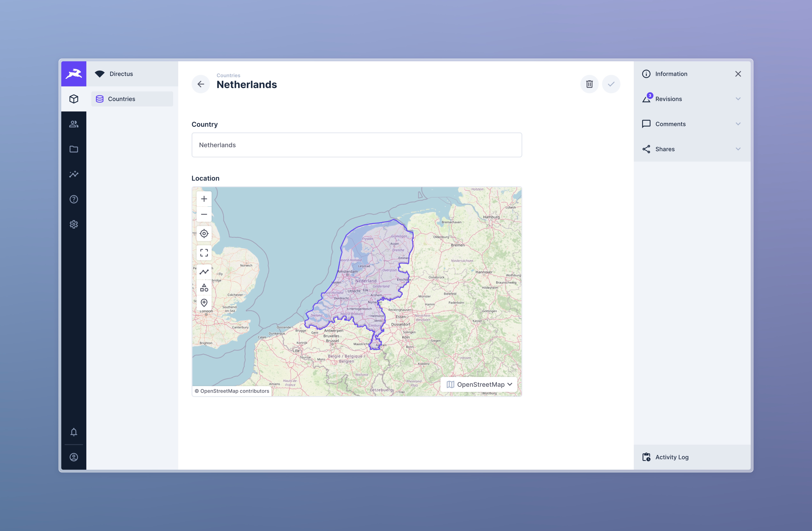Click the map zoom in button
This screenshot has width=812, height=531.
[x=204, y=199]
